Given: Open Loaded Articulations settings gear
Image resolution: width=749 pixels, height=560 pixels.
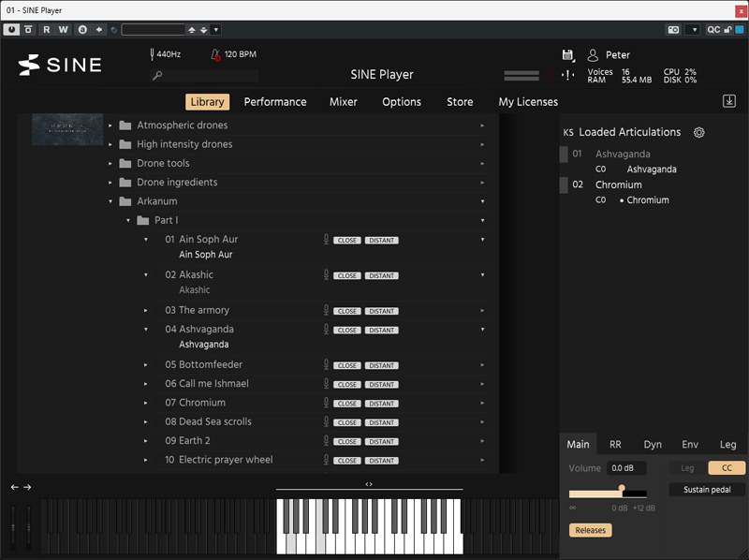Looking at the screenshot, I should tap(698, 133).
